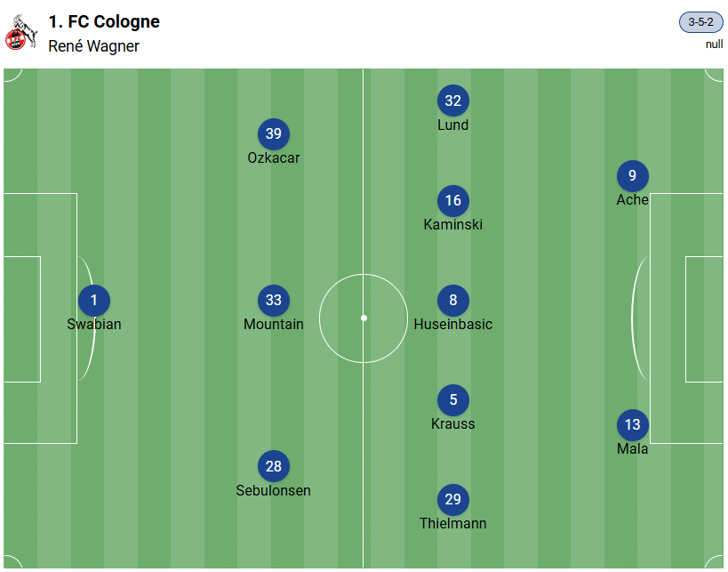Open the 1. FC Cologne team title
The width and height of the screenshot is (728, 572).
point(104,21)
